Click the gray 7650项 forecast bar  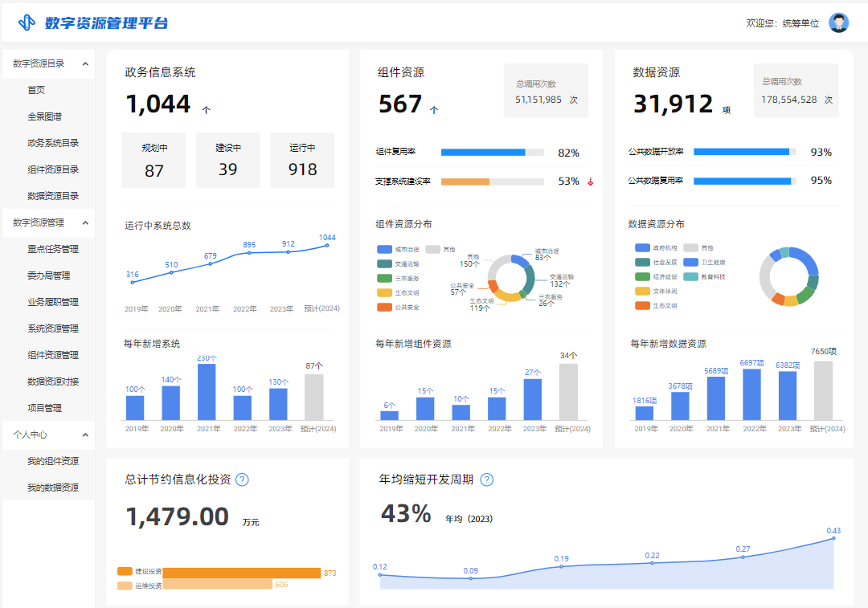click(823, 390)
